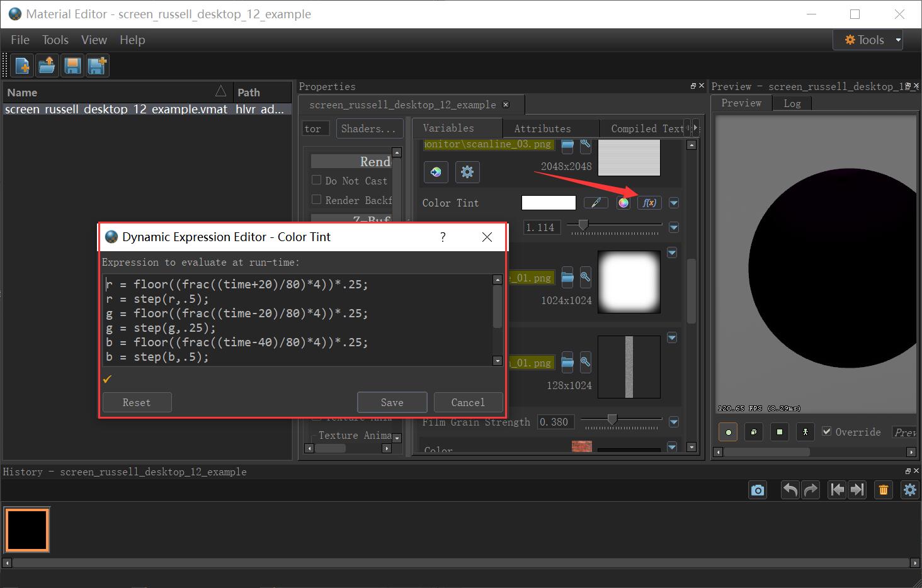
Task: Open the Dynamic Expression editor via f(x) icon
Action: [649, 203]
